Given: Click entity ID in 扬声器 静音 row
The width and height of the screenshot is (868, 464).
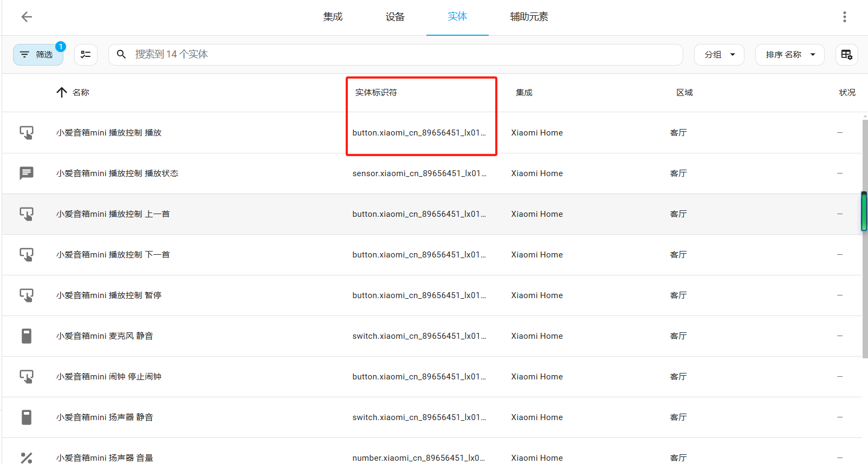Looking at the screenshot, I should pyautogui.click(x=419, y=417).
